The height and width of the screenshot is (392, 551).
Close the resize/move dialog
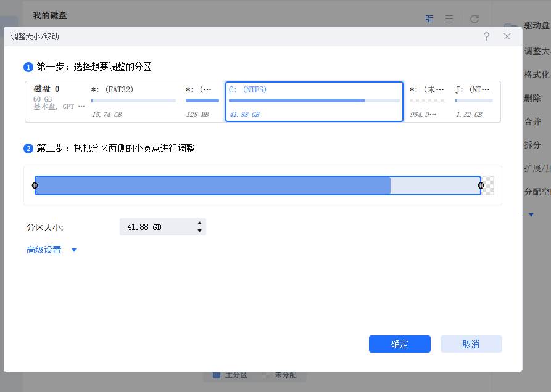(x=507, y=36)
